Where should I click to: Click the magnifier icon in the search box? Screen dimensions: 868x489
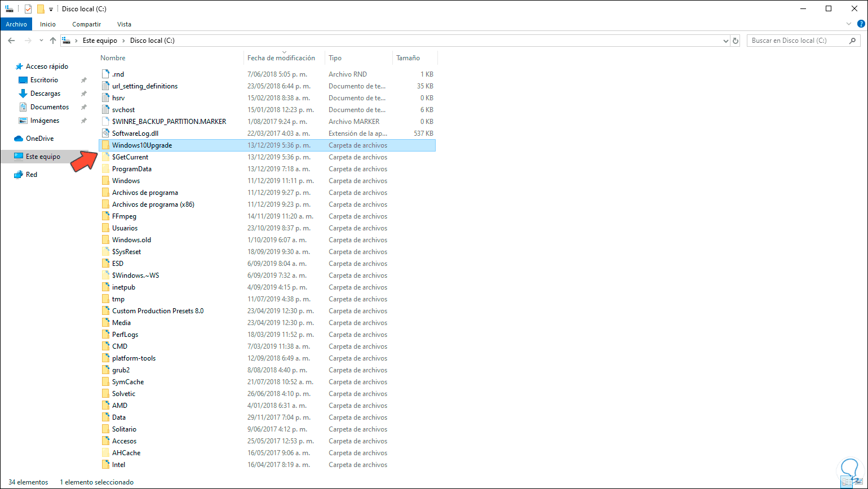pos(852,41)
